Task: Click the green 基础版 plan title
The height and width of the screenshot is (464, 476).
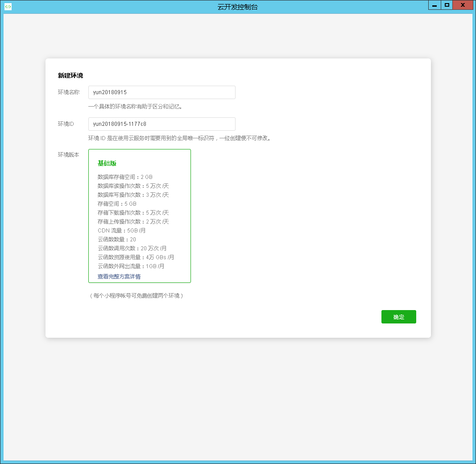Action: point(107,163)
